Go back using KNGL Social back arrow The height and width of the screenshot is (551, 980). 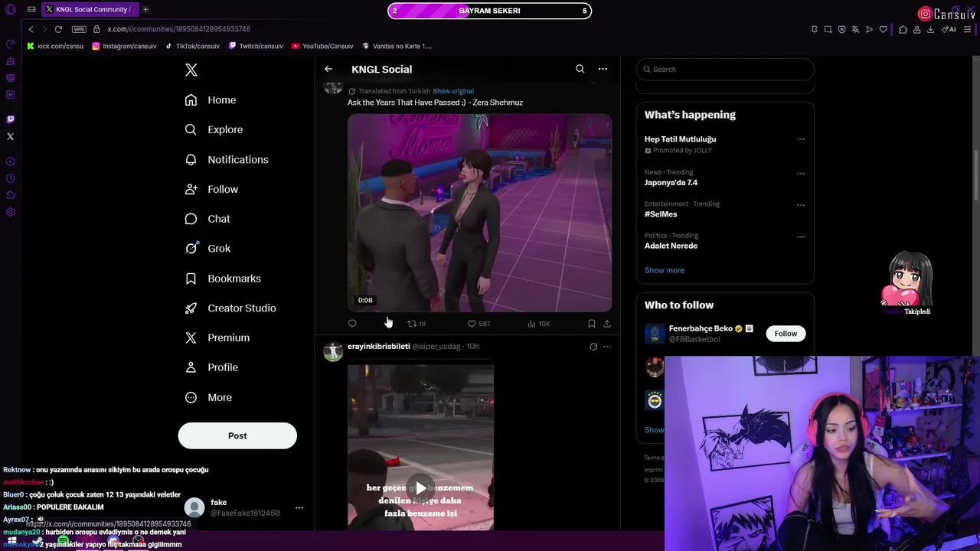click(x=328, y=69)
